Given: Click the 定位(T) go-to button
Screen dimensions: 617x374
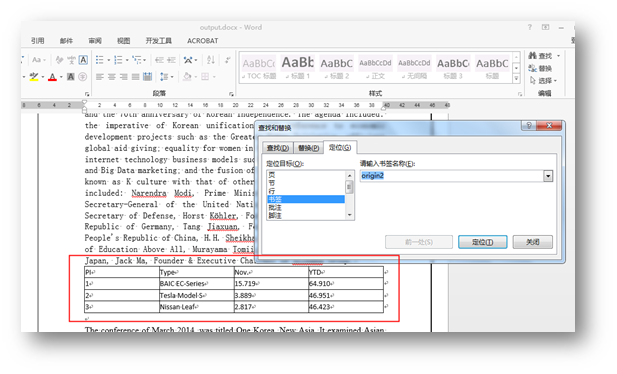Looking at the screenshot, I should tap(482, 242).
